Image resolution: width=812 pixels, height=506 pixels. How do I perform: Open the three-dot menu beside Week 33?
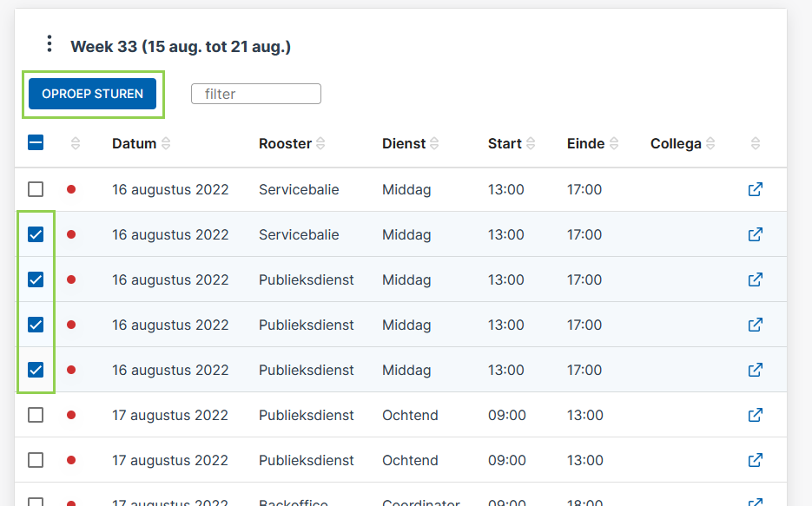[x=50, y=43]
